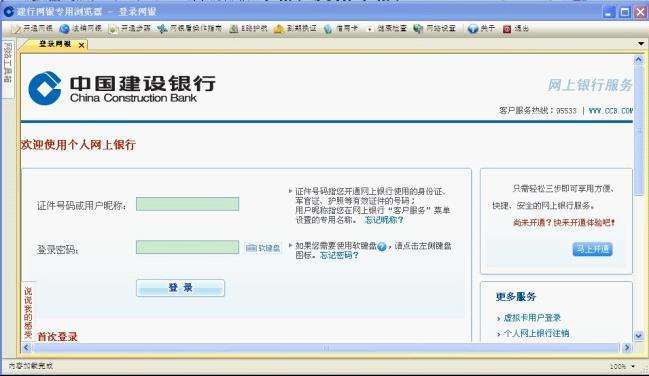This screenshot has height=376, width=649.
Task: Click the horizontal scrollbar thumb
Action: click(326, 347)
